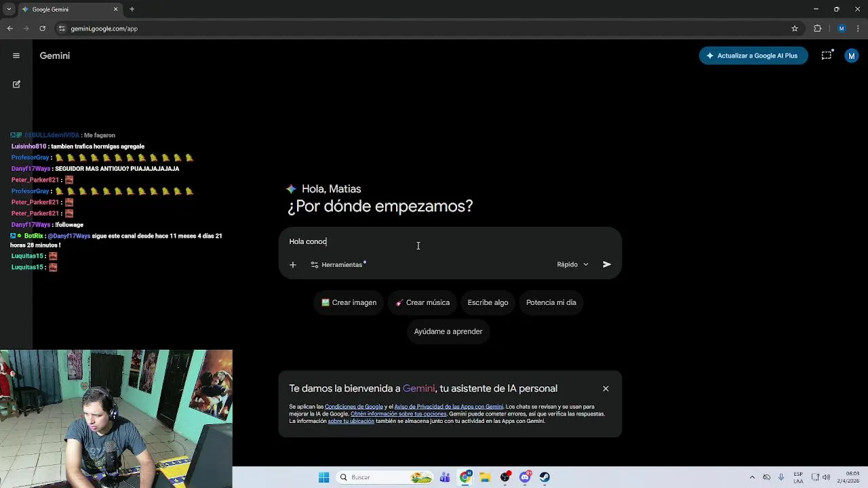868x488 pixels.
Task: Open Microsoft Teams from the taskbar
Action: click(445, 477)
